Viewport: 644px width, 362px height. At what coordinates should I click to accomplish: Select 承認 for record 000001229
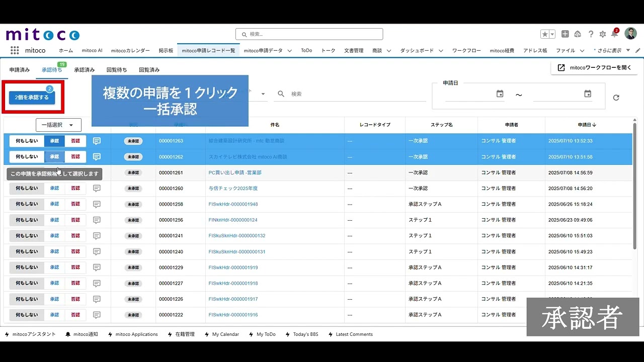(54, 267)
